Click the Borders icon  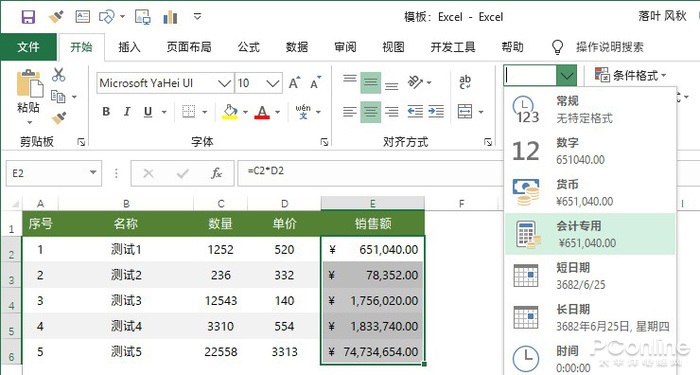[x=188, y=111]
